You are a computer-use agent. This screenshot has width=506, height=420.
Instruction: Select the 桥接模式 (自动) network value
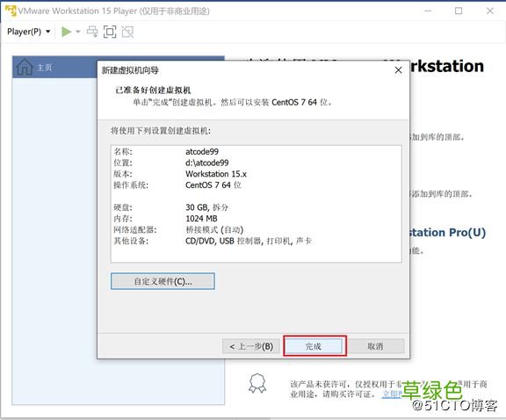[x=214, y=230]
